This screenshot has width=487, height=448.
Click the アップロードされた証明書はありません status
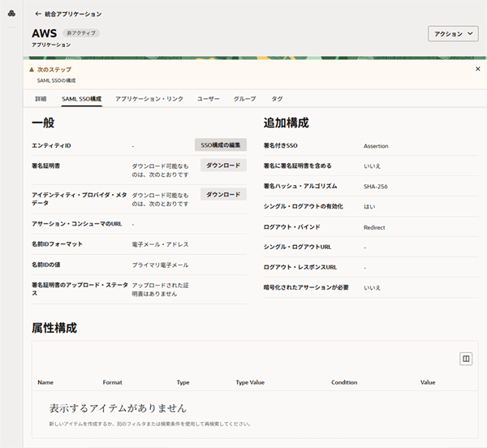click(x=160, y=290)
